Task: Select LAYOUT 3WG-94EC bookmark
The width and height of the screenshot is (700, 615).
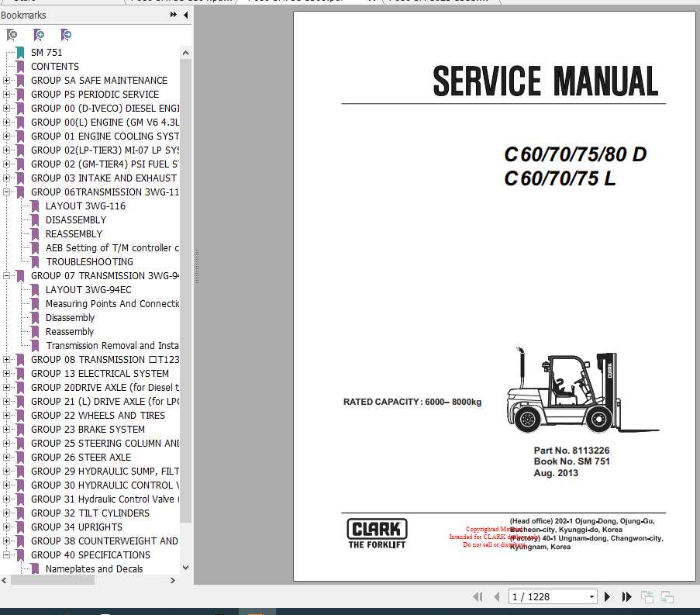Action: (x=88, y=290)
